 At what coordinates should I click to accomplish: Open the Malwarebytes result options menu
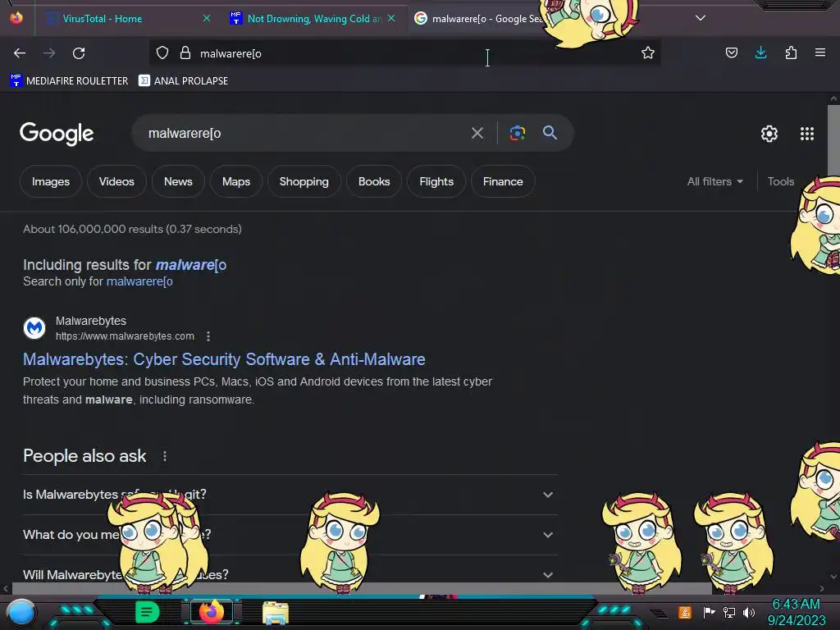click(x=208, y=336)
